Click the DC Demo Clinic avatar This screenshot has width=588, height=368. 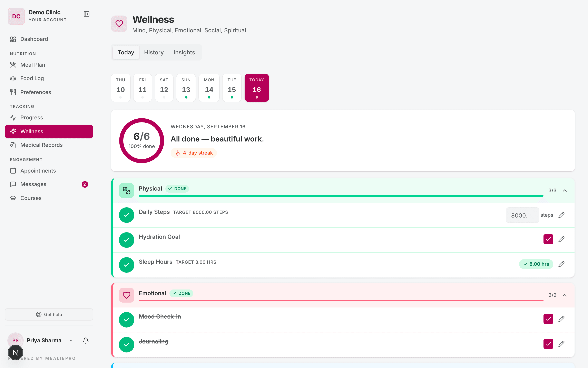16,16
